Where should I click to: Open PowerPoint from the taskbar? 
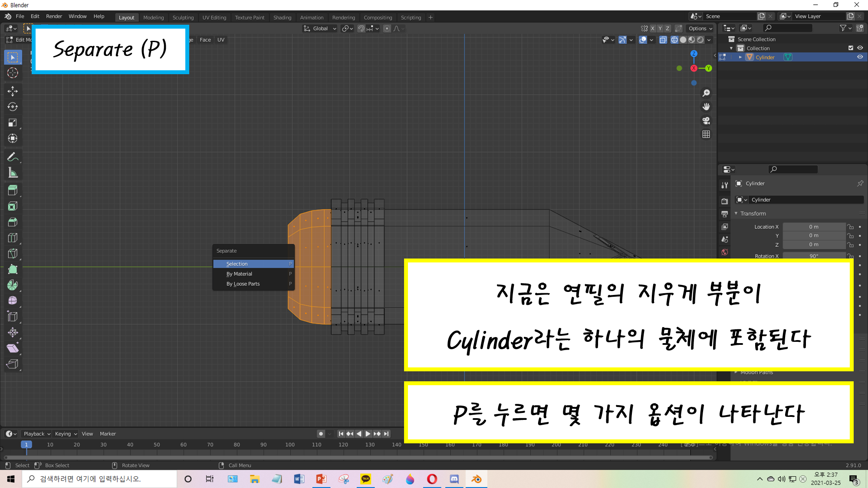[x=321, y=479]
